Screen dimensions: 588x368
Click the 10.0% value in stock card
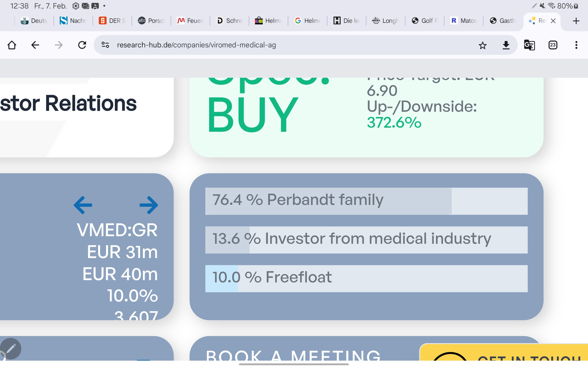click(133, 296)
